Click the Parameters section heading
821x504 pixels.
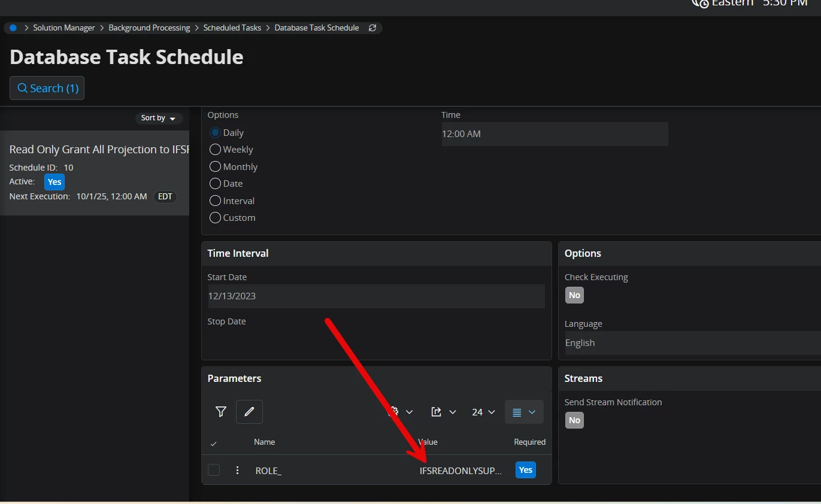coord(234,378)
